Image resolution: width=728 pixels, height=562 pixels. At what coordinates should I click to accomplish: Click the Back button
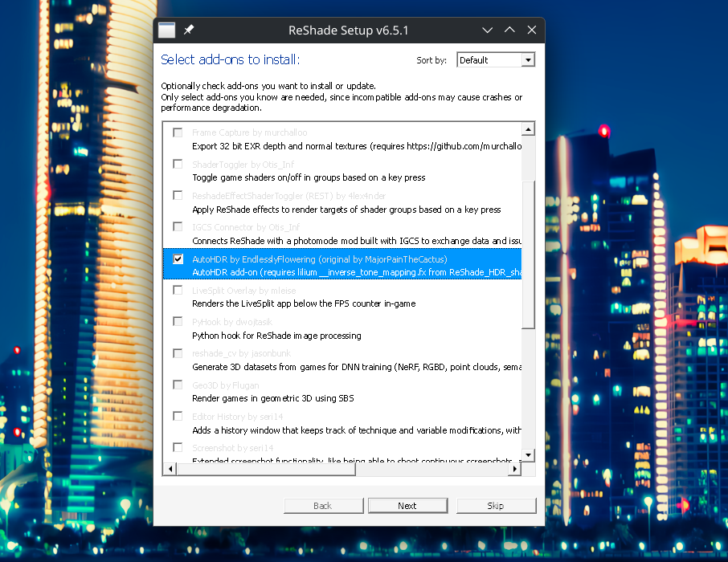(x=323, y=506)
